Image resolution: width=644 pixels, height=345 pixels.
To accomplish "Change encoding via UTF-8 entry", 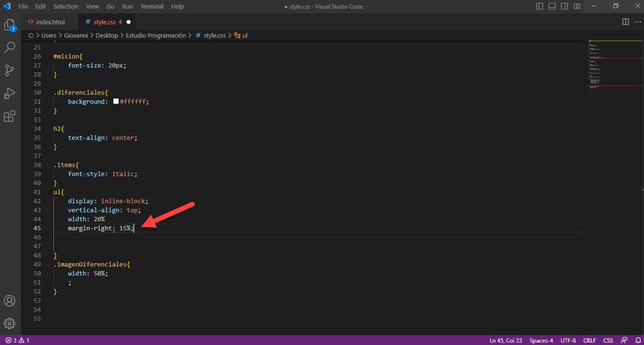I will click(x=568, y=340).
